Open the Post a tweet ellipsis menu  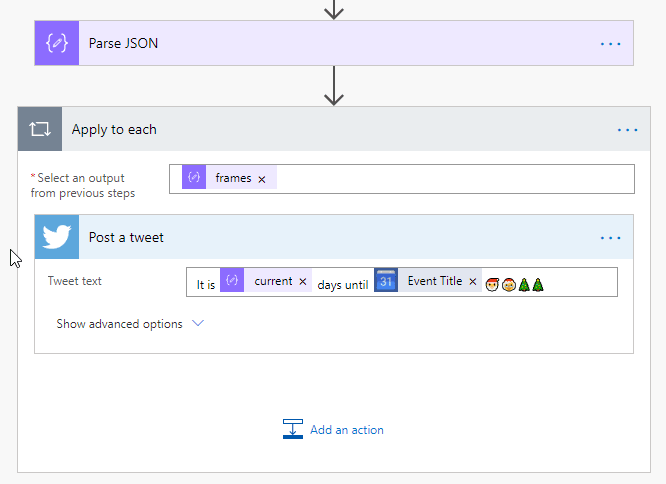tap(610, 238)
